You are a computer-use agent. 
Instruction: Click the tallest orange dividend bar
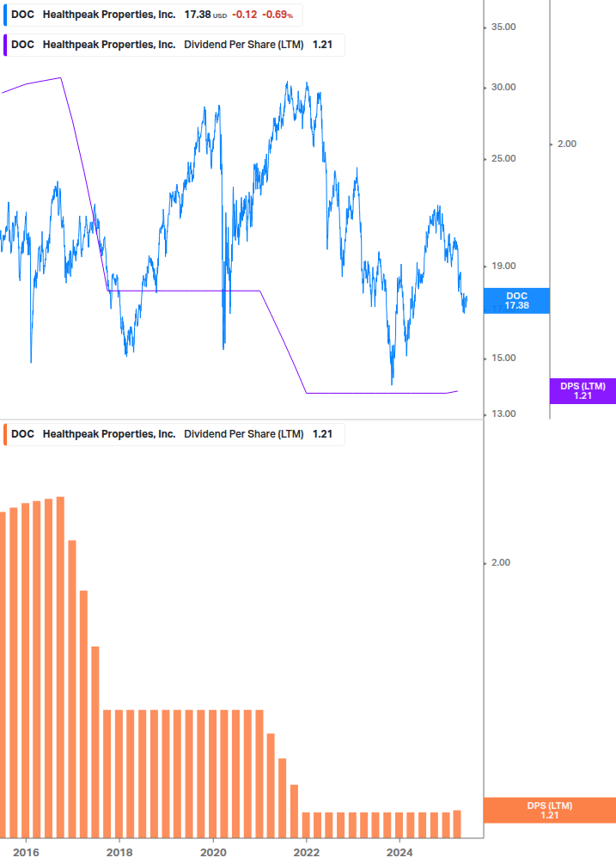tap(60, 667)
